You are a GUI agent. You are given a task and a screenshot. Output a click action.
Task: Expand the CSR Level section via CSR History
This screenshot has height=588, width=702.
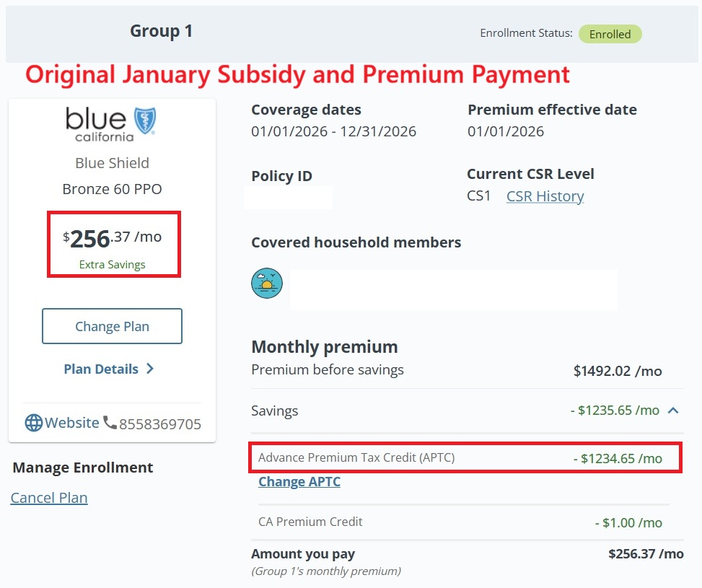(x=545, y=196)
